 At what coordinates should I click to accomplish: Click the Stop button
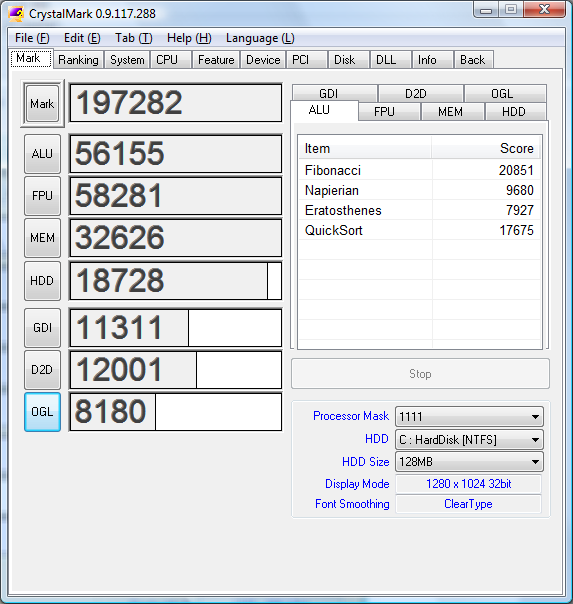coord(420,374)
